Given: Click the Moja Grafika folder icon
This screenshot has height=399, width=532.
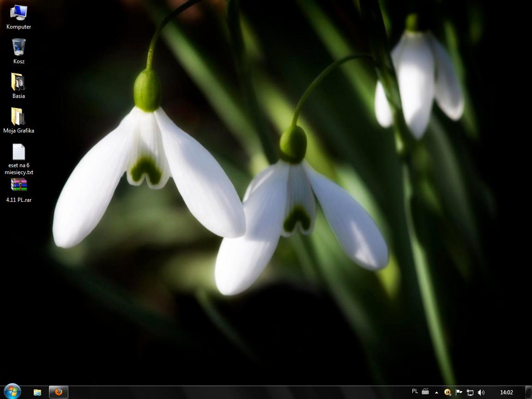Looking at the screenshot, I should click(x=18, y=116).
